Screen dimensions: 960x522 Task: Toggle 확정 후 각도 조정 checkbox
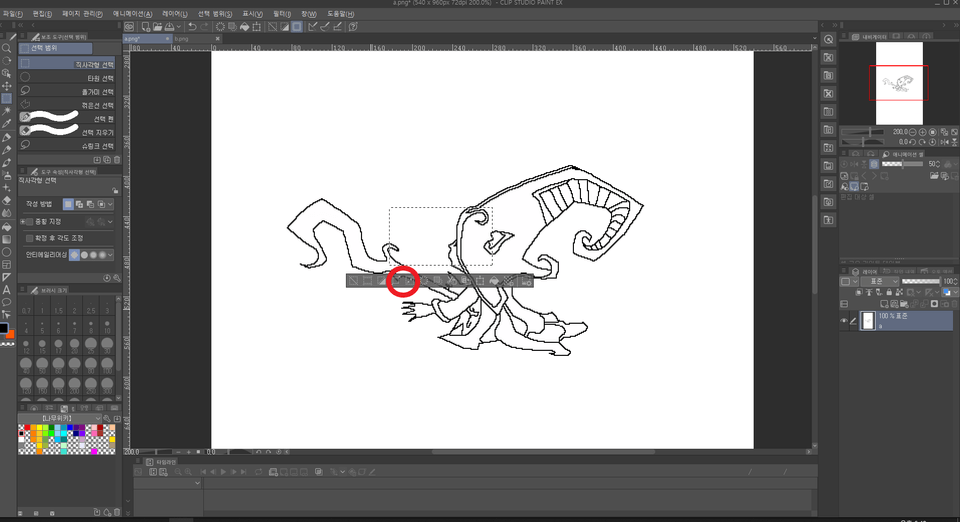29,239
